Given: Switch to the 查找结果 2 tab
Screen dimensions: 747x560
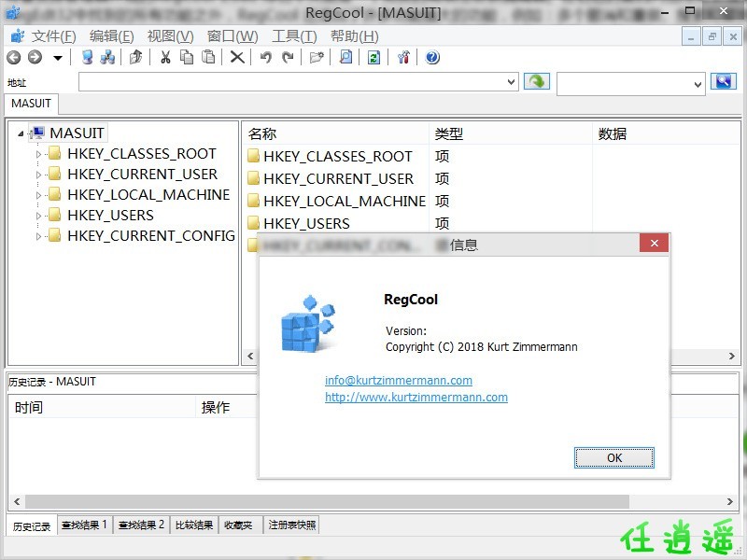Looking at the screenshot, I should [x=141, y=525].
